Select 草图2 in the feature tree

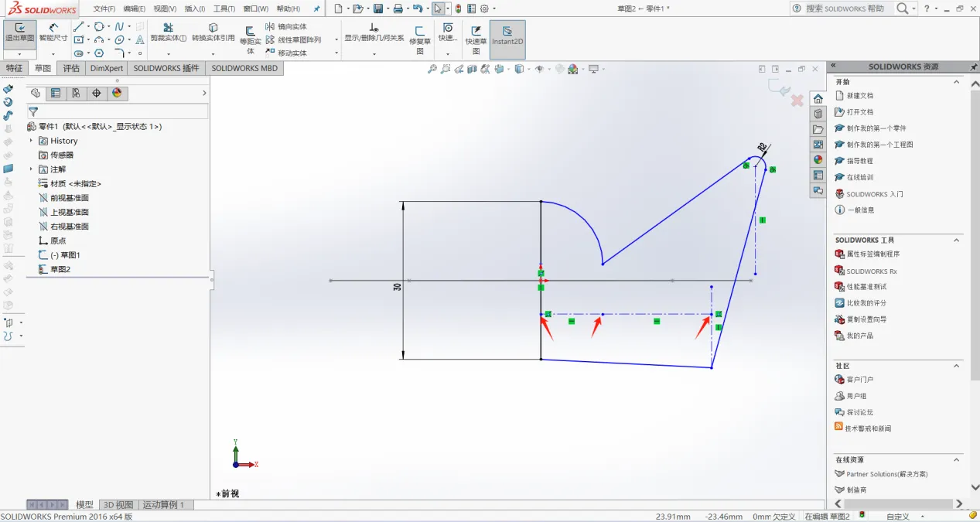point(60,269)
